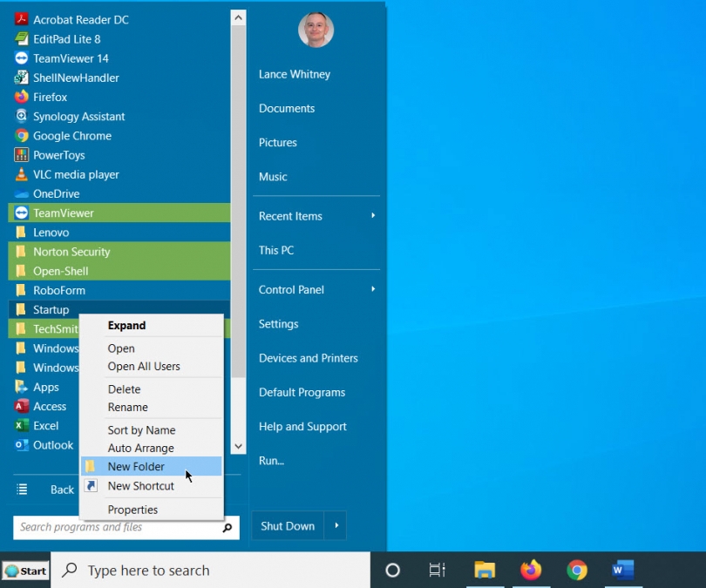Launch VLC media player icon

21,174
